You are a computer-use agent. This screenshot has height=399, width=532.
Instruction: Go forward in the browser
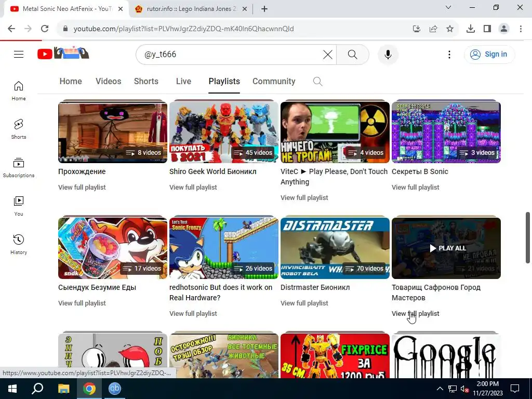pyautogui.click(x=28, y=29)
